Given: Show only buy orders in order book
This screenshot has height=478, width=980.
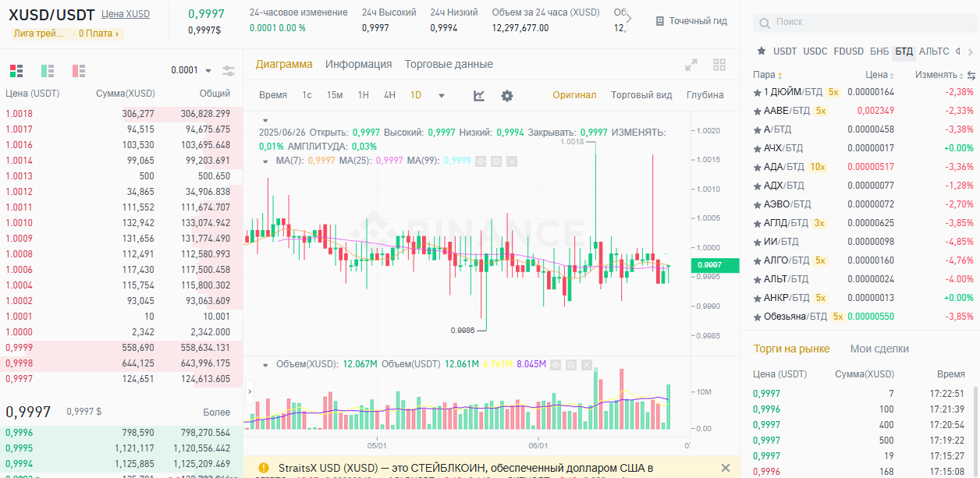Looking at the screenshot, I should coord(48,70).
